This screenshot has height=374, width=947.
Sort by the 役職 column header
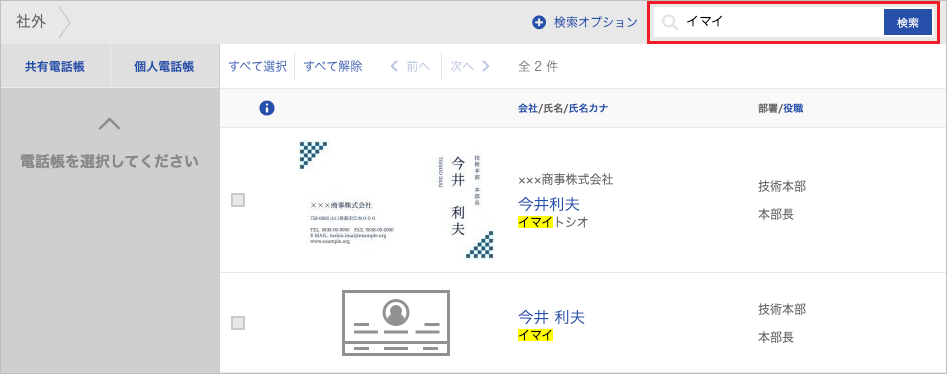point(794,109)
